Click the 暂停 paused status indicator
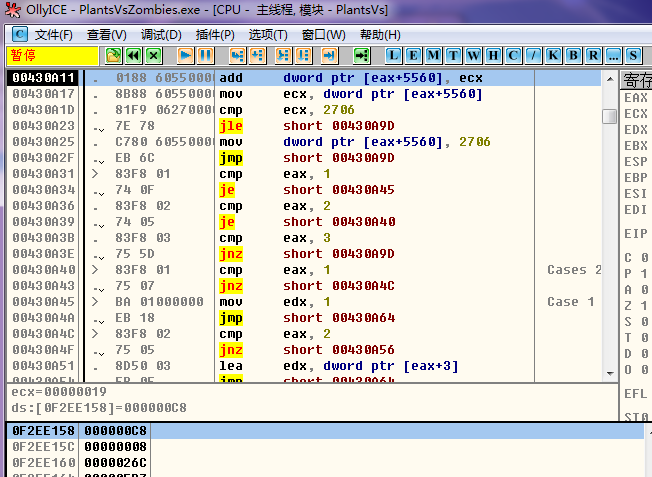 pyautogui.click(x=52, y=56)
